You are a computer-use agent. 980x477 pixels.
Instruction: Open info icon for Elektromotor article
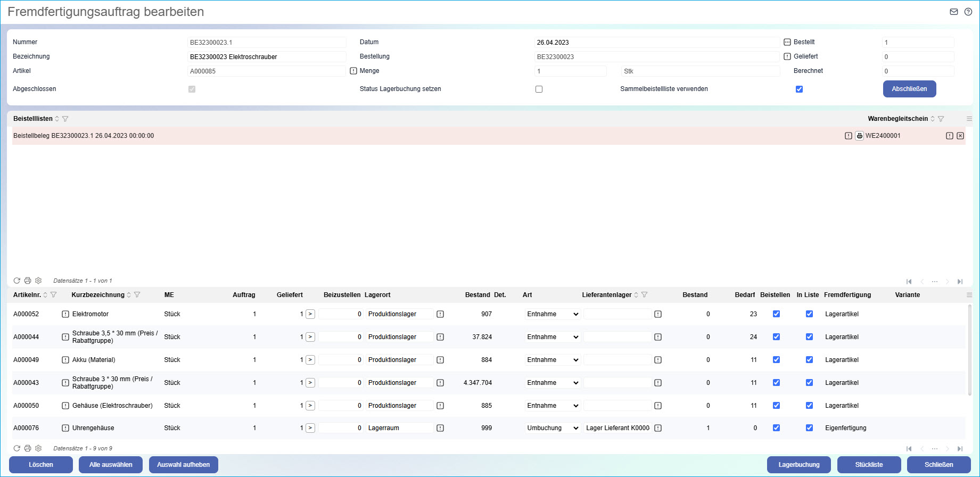pos(65,314)
